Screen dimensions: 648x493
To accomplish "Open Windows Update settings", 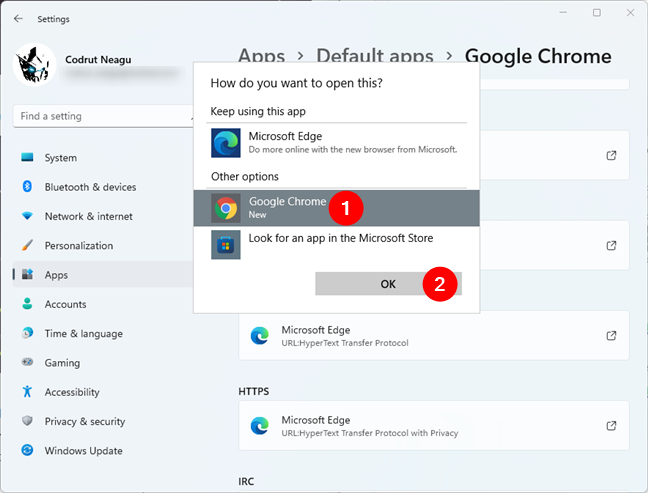I will [x=103, y=451].
